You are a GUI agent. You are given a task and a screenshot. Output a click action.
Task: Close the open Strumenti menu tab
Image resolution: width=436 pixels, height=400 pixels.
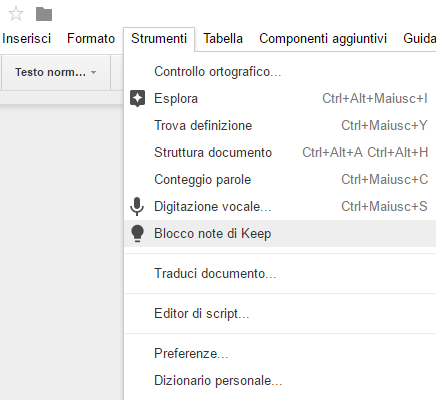pyautogui.click(x=159, y=39)
